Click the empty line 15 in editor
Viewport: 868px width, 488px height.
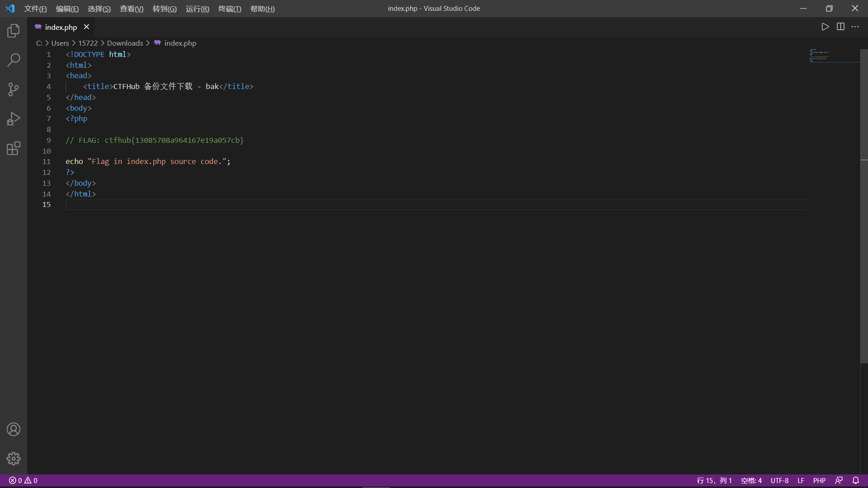pos(435,205)
